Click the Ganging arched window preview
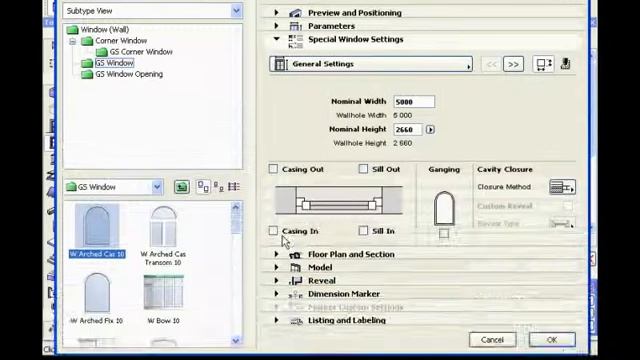Screen dimensions: 640x360 pos(444,208)
